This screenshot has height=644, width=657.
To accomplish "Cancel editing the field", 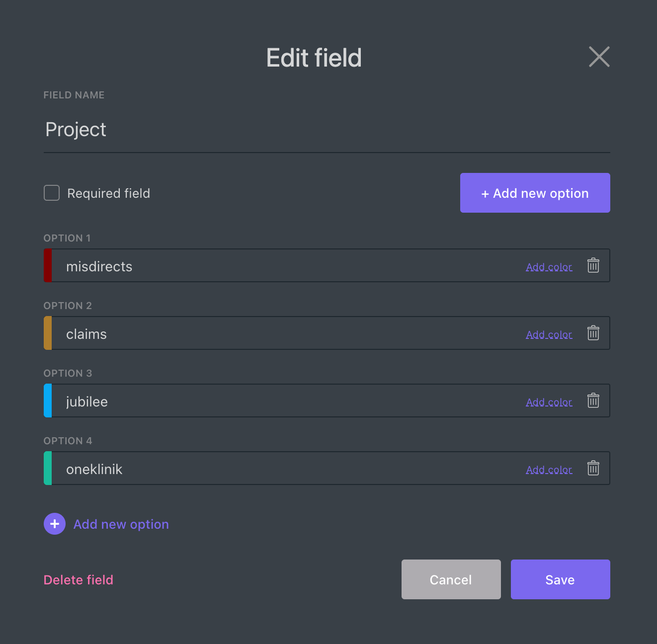I will (451, 579).
